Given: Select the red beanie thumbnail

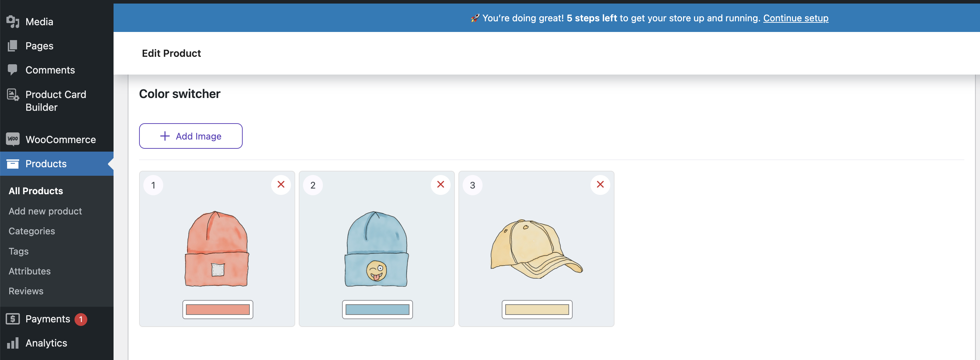Looking at the screenshot, I should (x=217, y=249).
